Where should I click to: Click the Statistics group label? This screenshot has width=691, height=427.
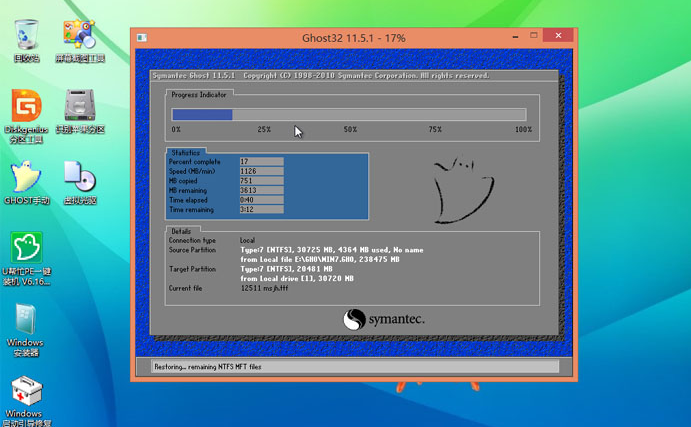186,153
